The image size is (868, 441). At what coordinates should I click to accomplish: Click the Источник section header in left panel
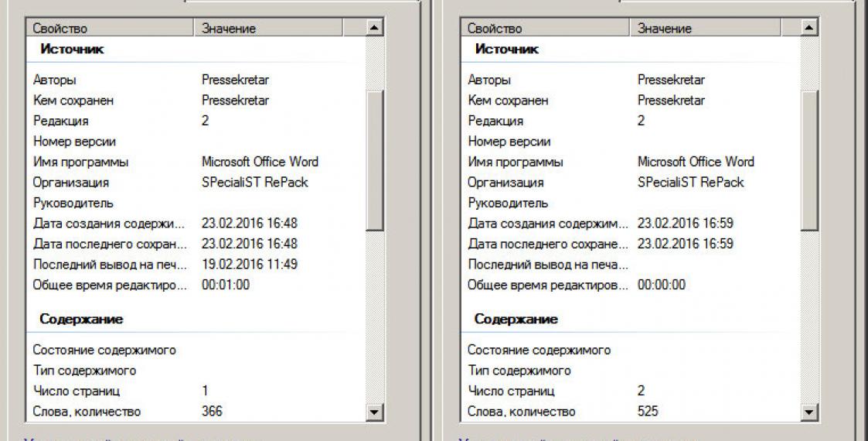click(x=73, y=50)
